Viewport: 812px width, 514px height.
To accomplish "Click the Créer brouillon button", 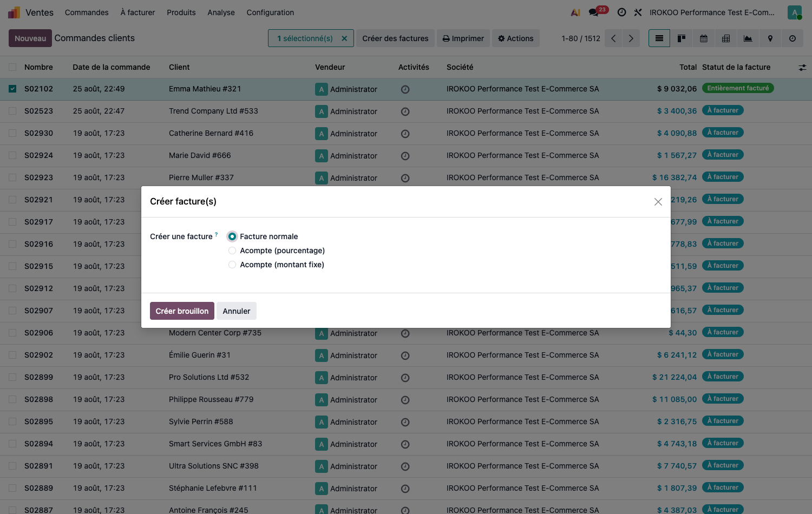I will (182, 311).
